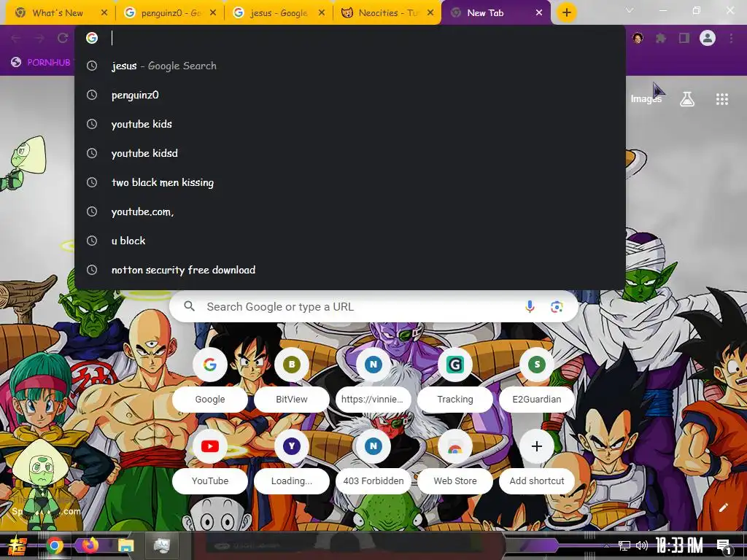This screenshot has height=560, width=747.
Task: Close the What's New tab
Action: pos(104,13)
